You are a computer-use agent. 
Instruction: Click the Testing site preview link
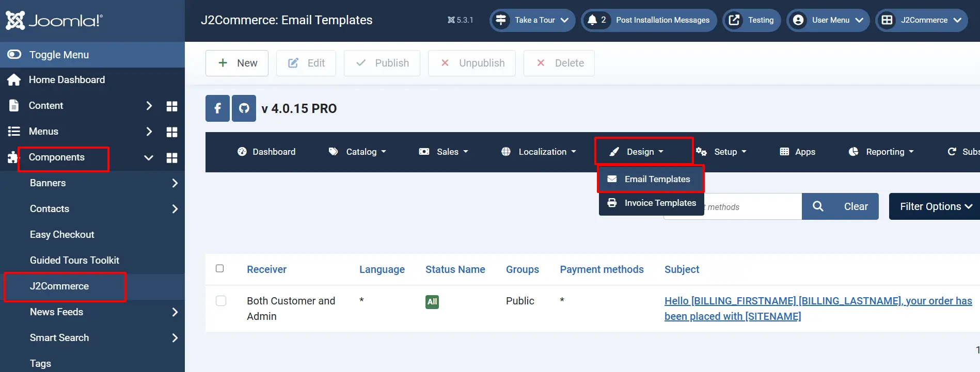pyautogui.click(x=752, y=20)
